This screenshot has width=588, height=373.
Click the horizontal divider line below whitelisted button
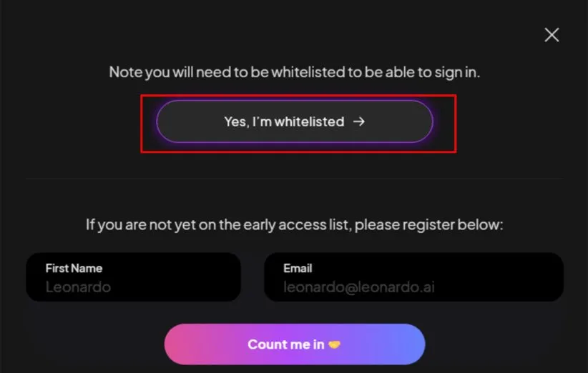click(294, 179)
